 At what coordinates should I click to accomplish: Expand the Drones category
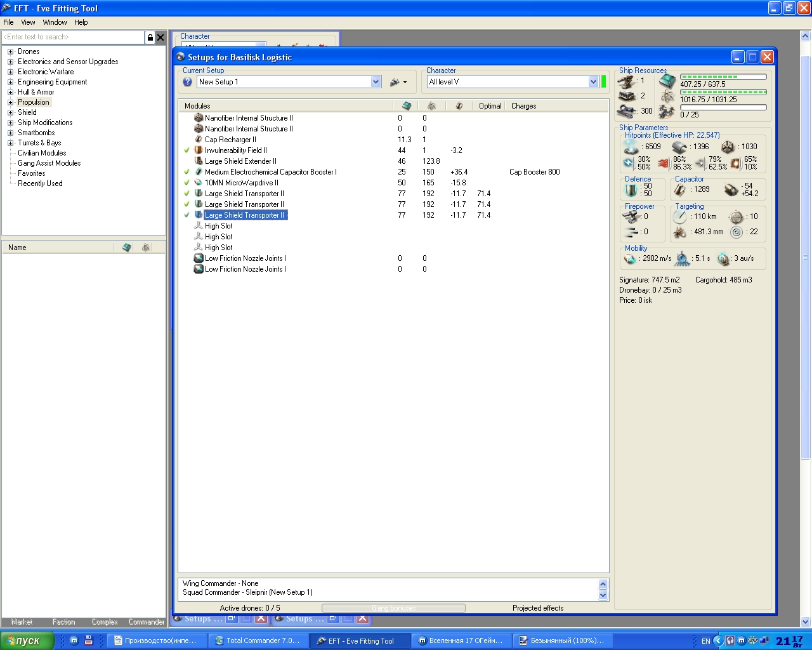point(10,51)
